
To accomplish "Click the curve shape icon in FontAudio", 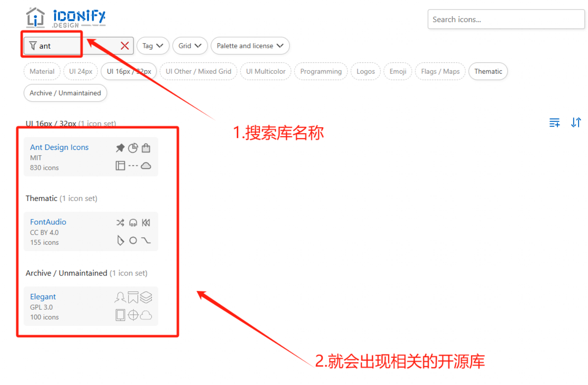I will tap(146, 241).
